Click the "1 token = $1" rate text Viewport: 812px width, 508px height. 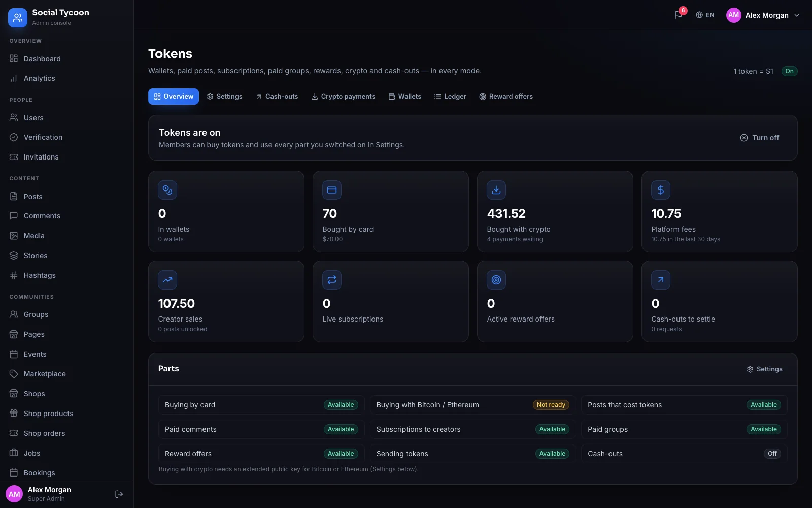753,71
